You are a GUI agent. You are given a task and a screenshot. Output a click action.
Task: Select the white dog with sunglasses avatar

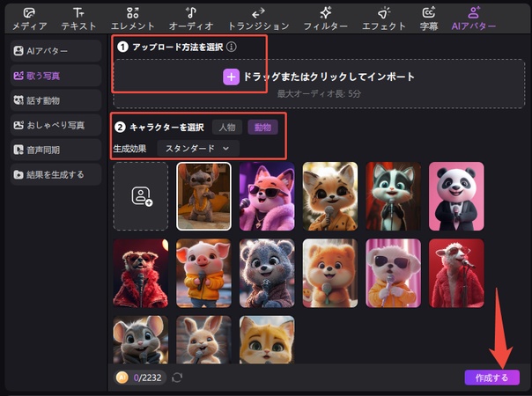pos(393,274)
